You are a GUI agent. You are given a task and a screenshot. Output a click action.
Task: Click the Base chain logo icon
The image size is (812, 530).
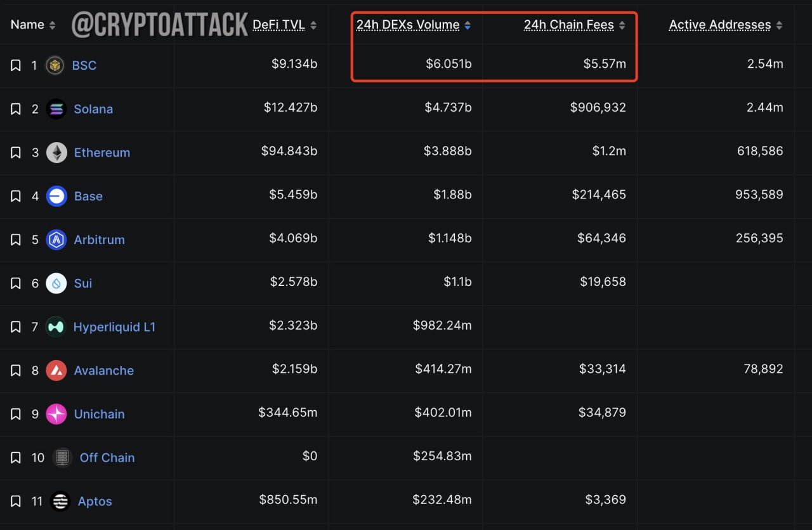(x=56, y=196)
